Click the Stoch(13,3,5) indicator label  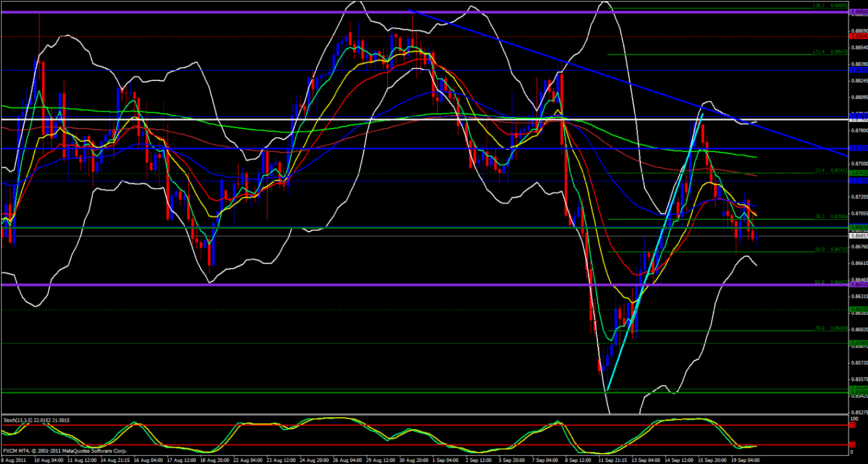(36, 420)
